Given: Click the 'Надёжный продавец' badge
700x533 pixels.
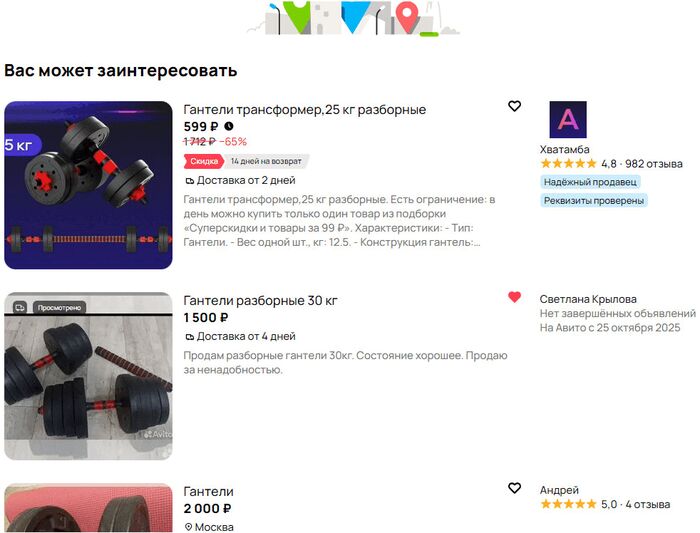Looking at the screenshot, I should point(590,182).
